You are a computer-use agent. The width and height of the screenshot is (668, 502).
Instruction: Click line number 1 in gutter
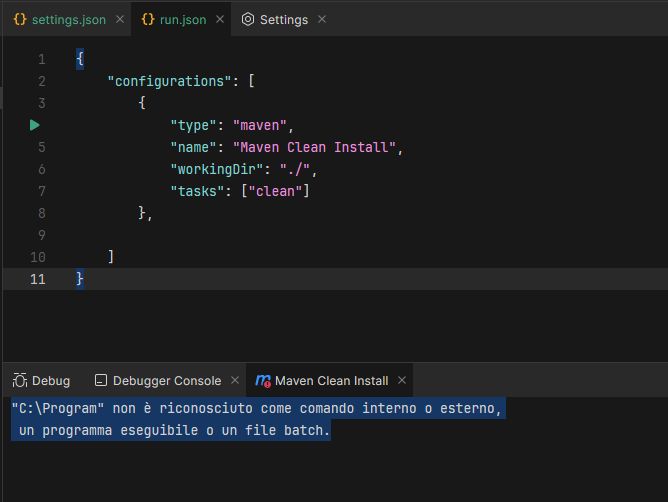[41, 59]
